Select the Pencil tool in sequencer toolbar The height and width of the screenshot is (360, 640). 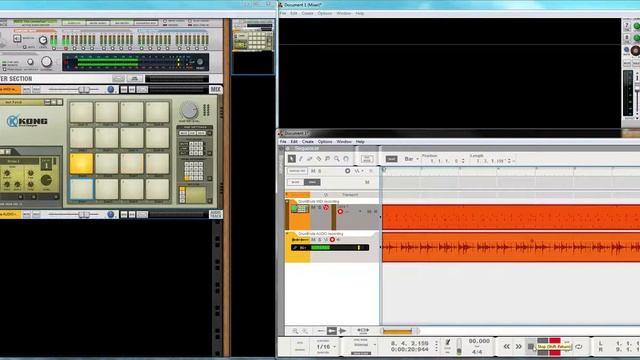click(301, 159)
